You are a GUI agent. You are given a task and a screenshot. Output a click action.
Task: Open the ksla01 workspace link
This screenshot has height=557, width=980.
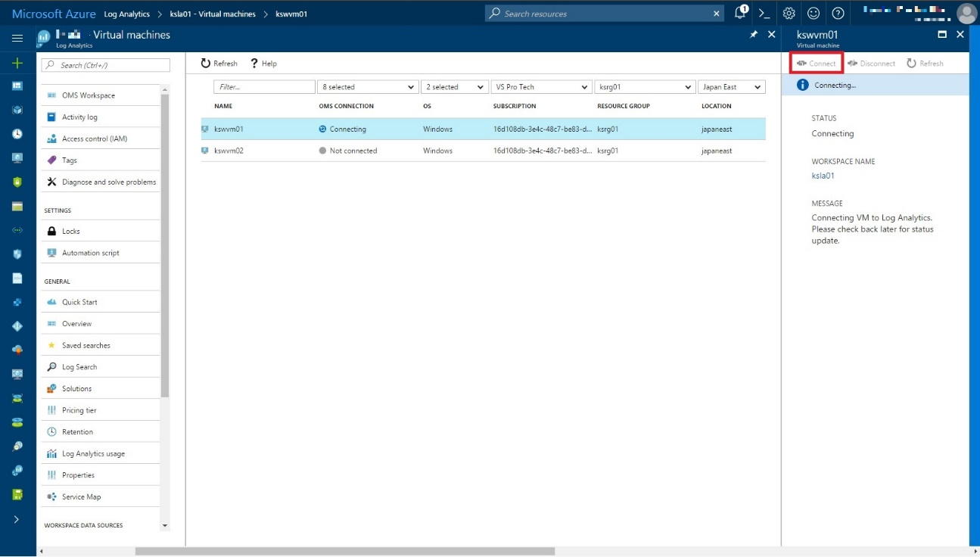823,176
